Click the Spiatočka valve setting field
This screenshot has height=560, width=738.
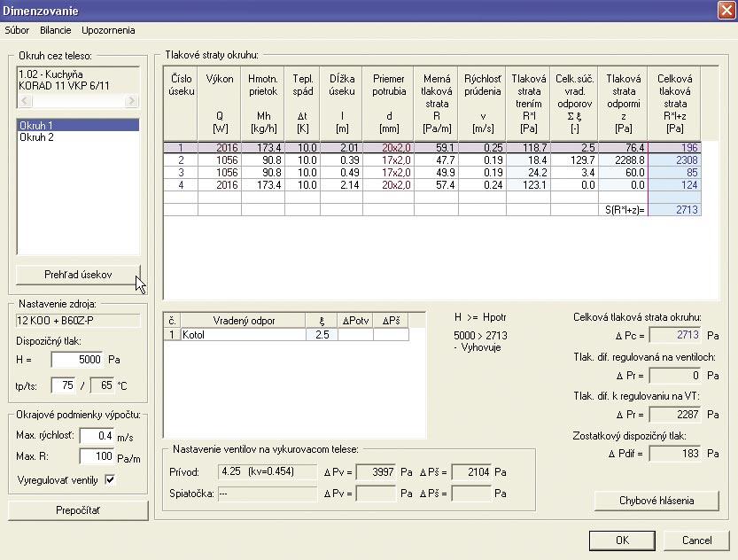point(268,494)
